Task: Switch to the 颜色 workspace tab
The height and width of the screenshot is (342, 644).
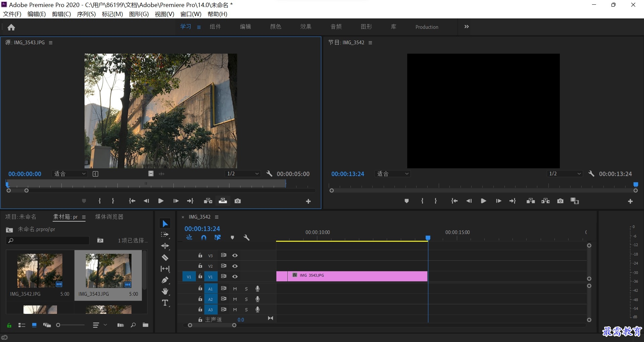Action: [275, 27]
